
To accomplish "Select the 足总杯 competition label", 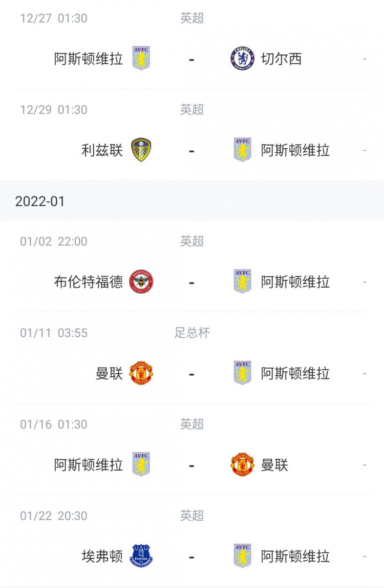I will tap(192, 333).
